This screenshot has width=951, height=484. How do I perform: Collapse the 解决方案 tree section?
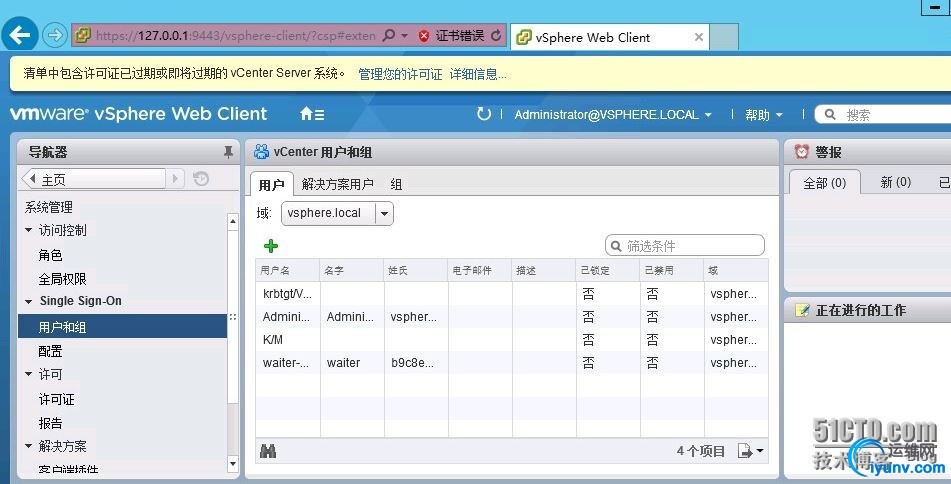(x=29, y=446)
